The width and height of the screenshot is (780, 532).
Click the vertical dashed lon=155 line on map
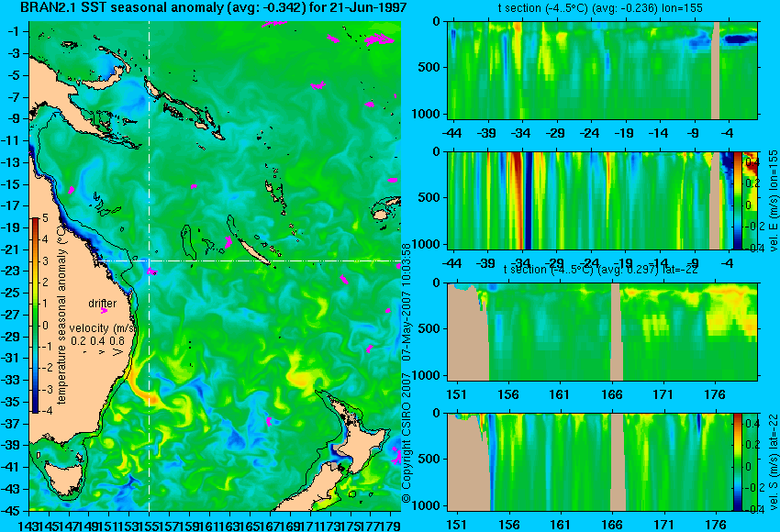tap(149, 266)
